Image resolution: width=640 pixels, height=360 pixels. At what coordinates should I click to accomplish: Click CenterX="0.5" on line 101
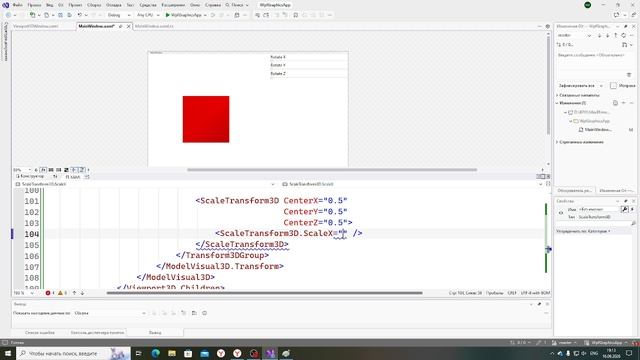315,201
